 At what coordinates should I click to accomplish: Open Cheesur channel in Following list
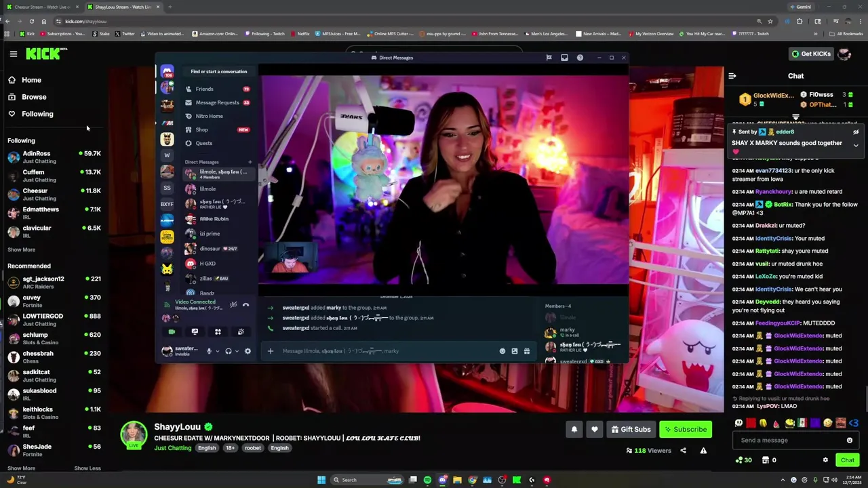click(54, 195)
